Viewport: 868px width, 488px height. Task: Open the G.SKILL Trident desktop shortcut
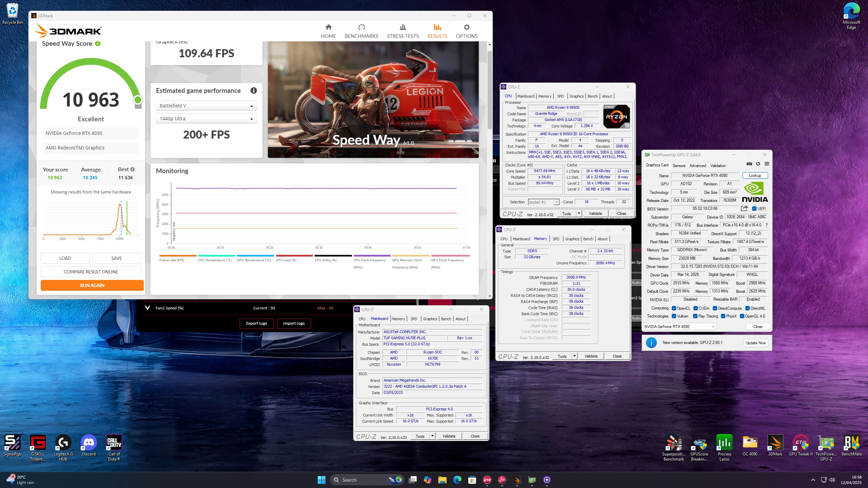[38, 448]
